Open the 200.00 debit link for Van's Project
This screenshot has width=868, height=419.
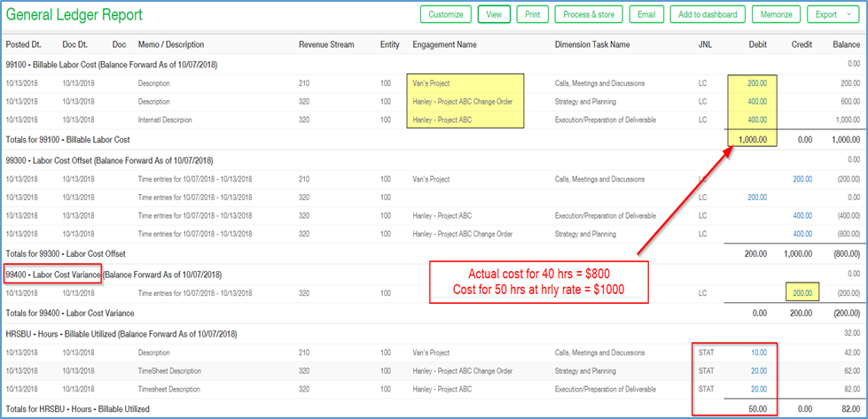pos(757,83)
